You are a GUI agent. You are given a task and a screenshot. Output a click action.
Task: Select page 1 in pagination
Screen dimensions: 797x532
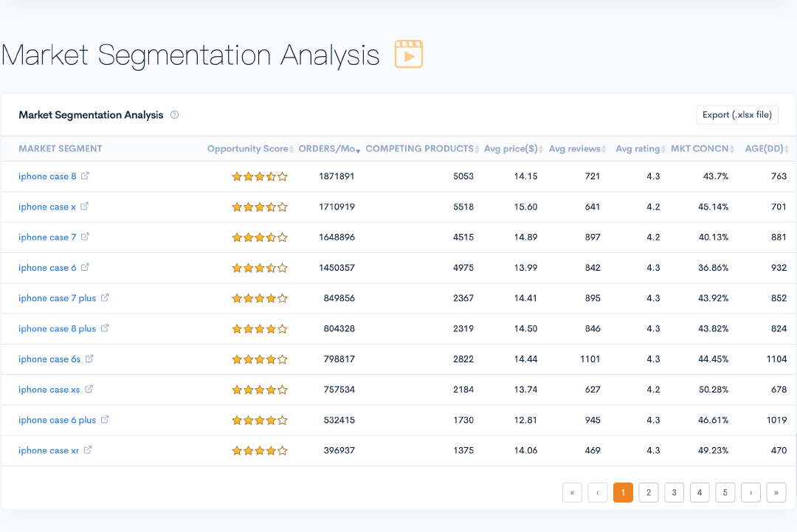pyautogui.click(x=623, y=492)
